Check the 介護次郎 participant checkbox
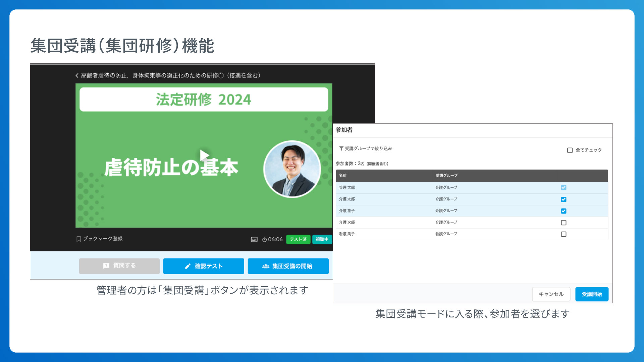Screen dimensions: 644x362 pos(563,222)
